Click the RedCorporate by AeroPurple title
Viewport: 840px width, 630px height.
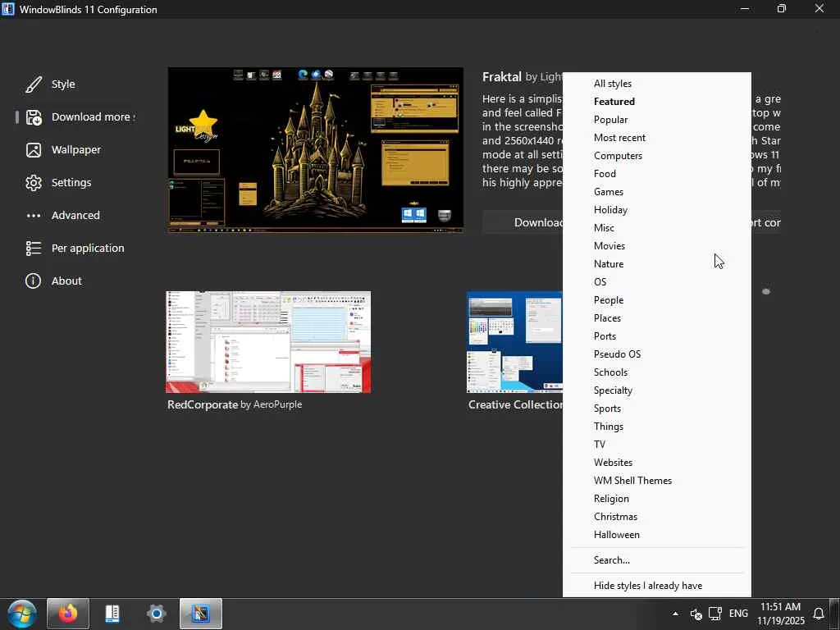[235, 405]
